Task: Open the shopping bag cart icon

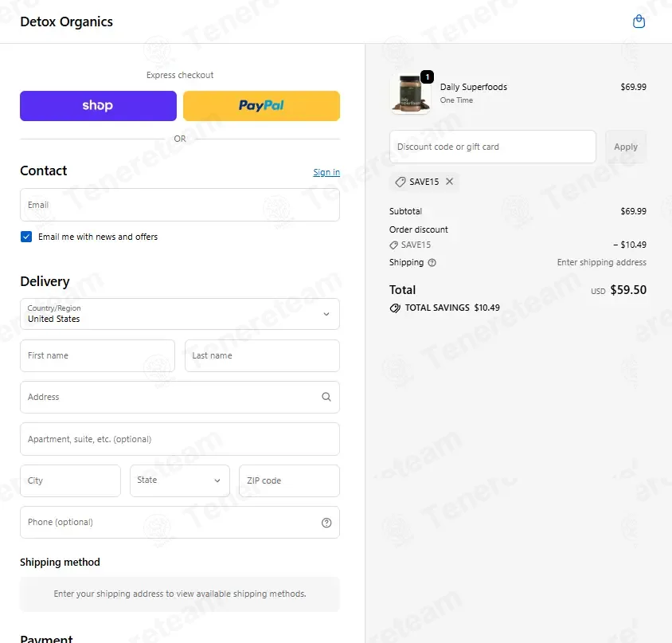Action: tap(639, 22)
